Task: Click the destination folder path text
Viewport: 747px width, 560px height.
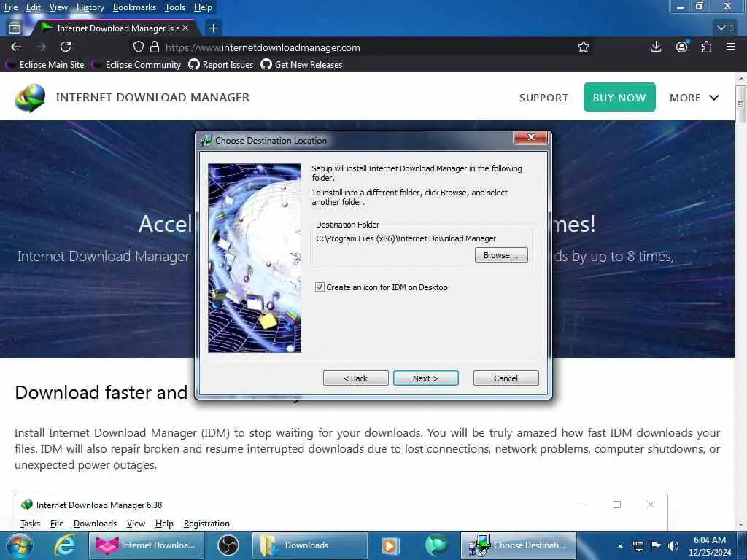Action: click(406, 238)
